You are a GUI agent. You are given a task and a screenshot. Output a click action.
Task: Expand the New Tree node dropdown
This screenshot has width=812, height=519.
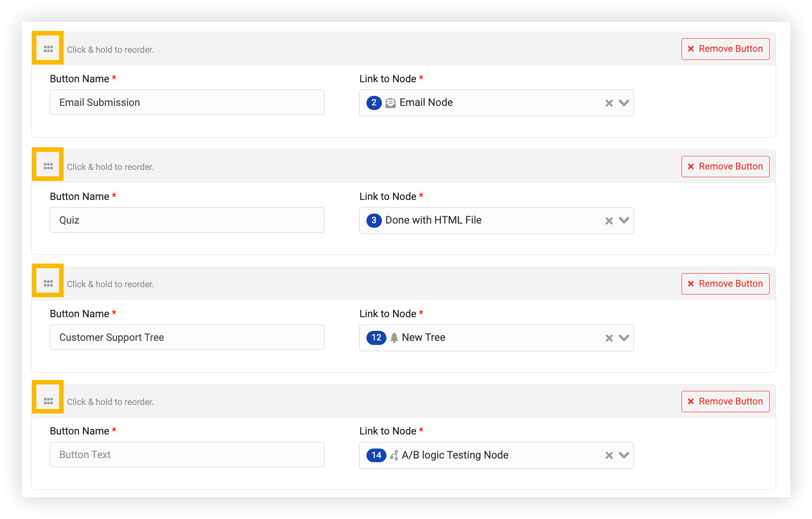[x=624, y=338]
